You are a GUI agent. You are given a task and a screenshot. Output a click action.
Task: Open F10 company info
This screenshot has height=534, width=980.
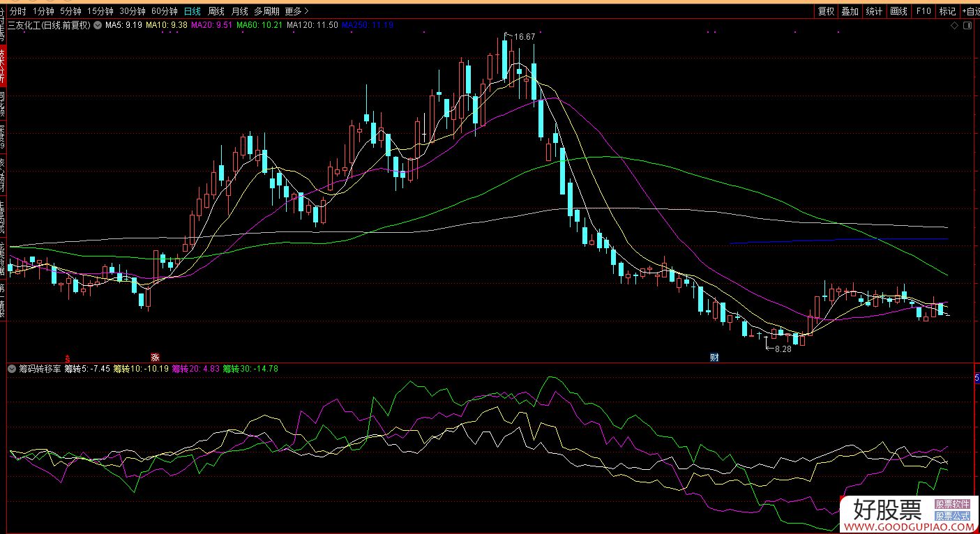click(924, 11)
